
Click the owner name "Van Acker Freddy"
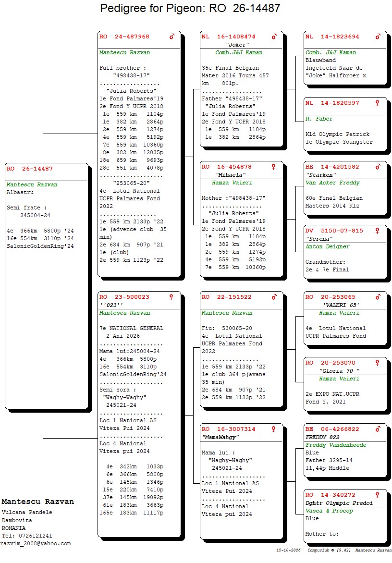click(332, 183)
